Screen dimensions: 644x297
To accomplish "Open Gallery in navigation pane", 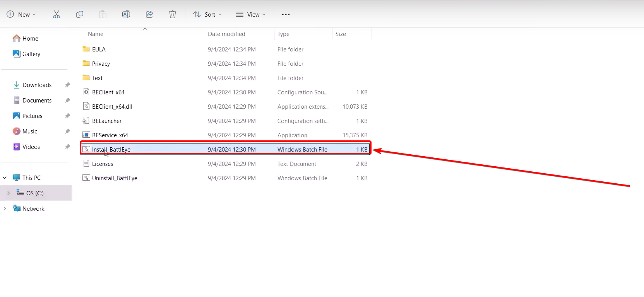I will tap(26, 54).
